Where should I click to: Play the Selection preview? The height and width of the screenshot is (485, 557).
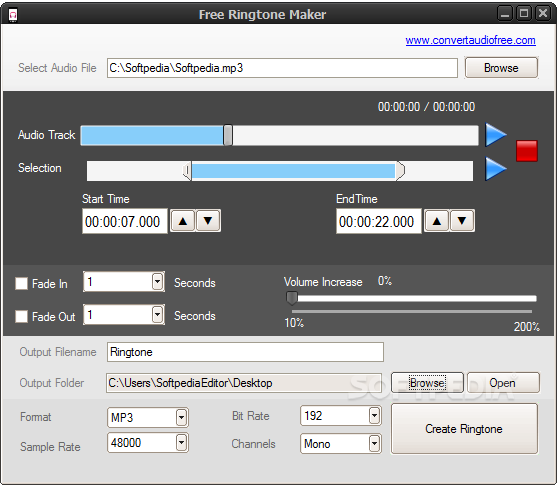point(496,169)
